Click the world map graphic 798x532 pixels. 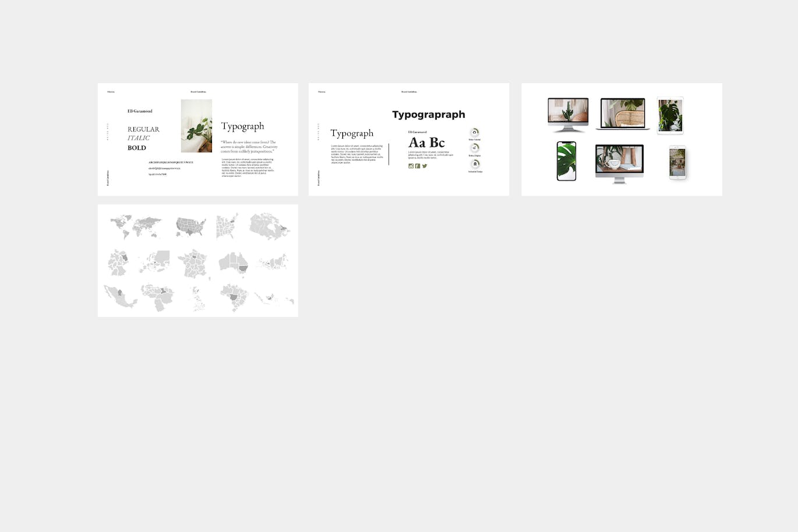point(136,226)
